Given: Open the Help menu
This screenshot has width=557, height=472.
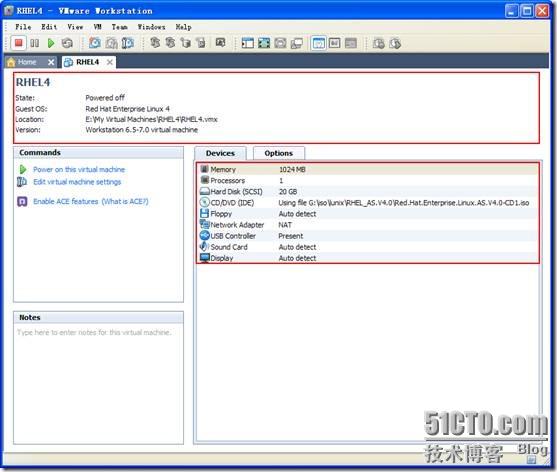Looking at the screenshot, I should [183, 27].
